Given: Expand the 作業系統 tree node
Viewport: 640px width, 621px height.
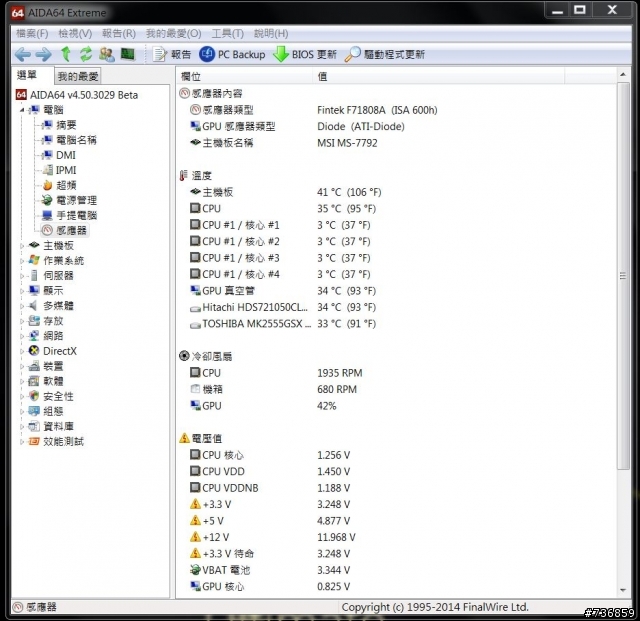Looking at the screenshot, I should tap(22, 261).
